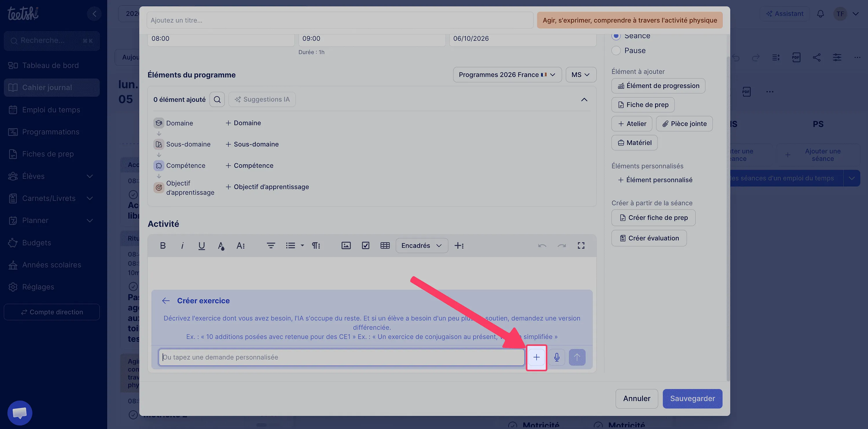Click the session title input field
This screenshot has height=429, width=868.
(340, 20)
